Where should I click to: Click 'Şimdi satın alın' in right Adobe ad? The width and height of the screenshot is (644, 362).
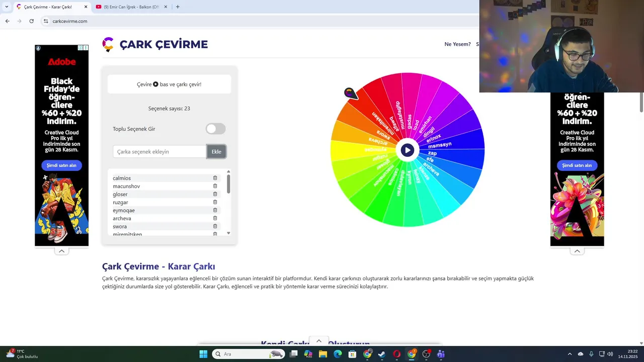pos(577,165)
